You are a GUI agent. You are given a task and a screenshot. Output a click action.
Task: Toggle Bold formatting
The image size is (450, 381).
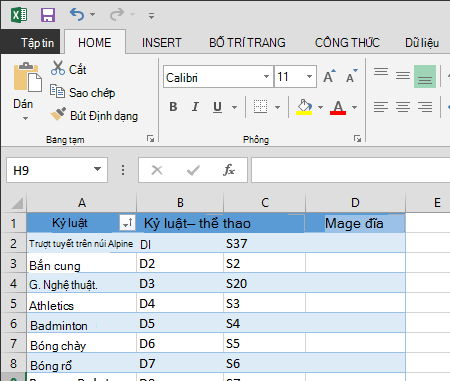tap(173, 107)
